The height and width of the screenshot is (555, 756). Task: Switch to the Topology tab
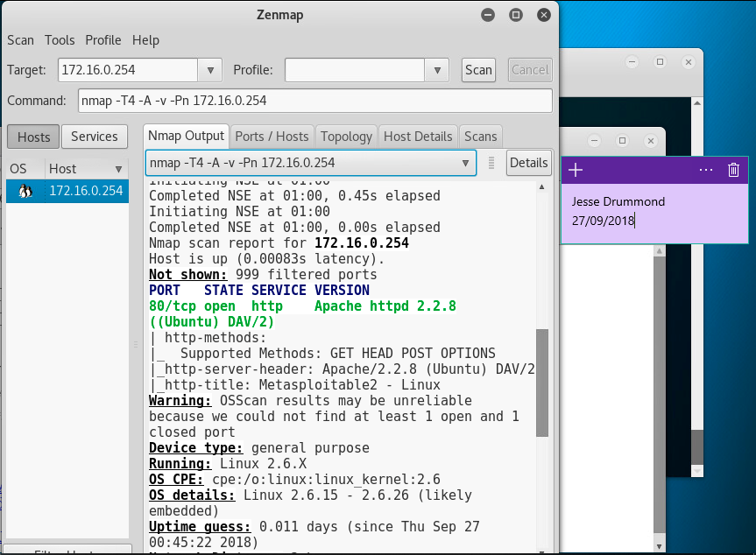[x=347, y=137]
